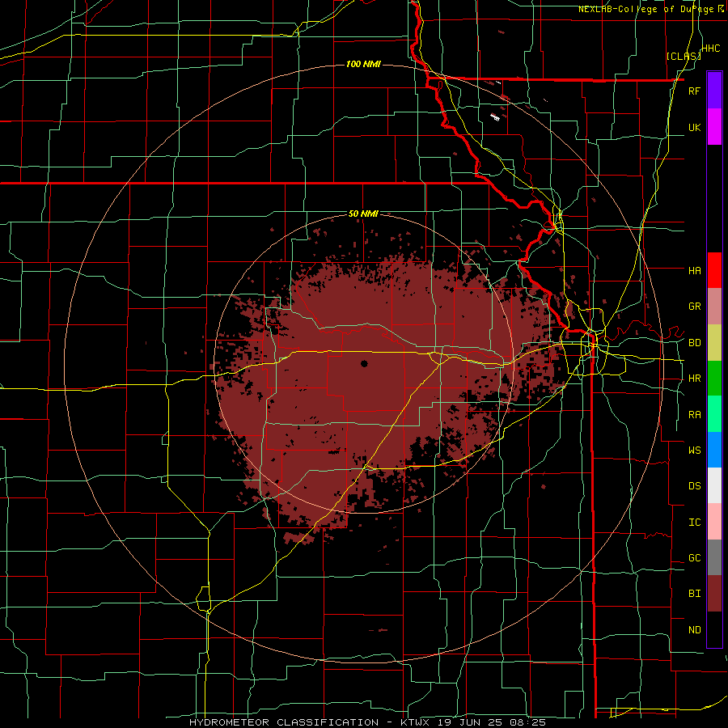Select the BD yellow legend block
This screenshot has height=728, width=728.
tap(714, 342)
